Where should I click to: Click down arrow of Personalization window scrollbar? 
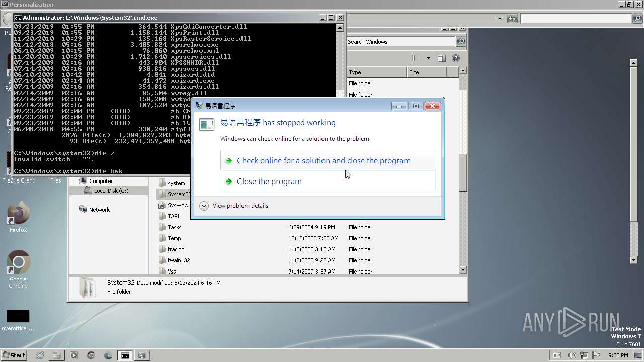pos(634,260)
